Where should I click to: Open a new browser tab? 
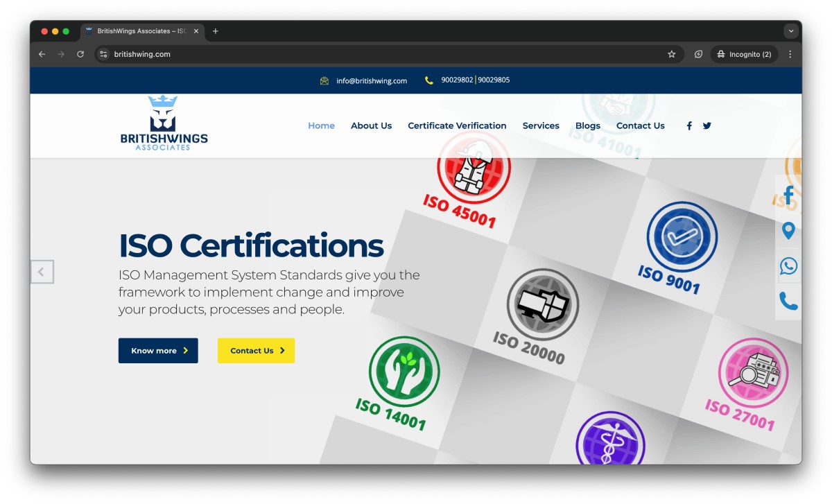[216, 31]
